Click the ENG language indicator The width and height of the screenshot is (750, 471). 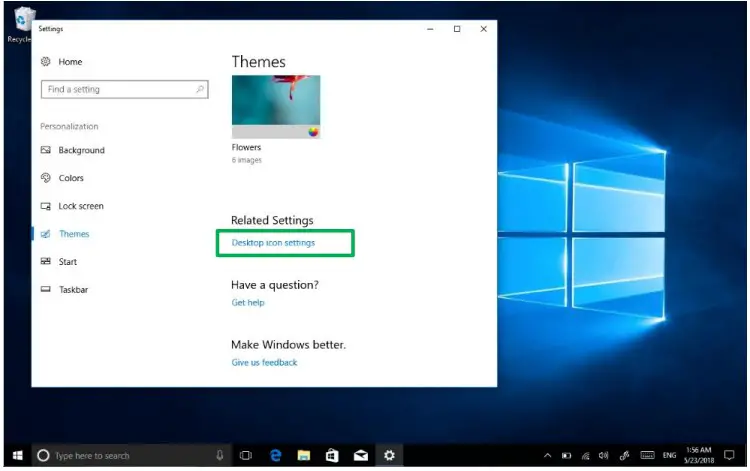(x=669, y=455)
